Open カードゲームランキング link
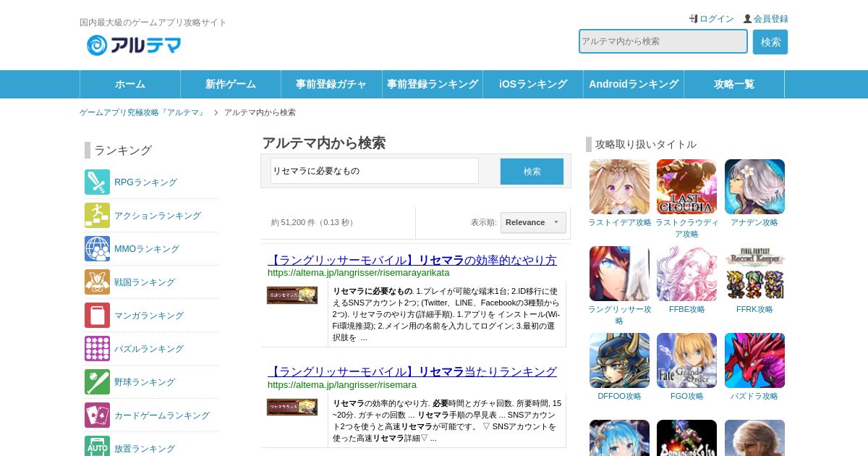The image size is (868, 456). tap(162, 415)
